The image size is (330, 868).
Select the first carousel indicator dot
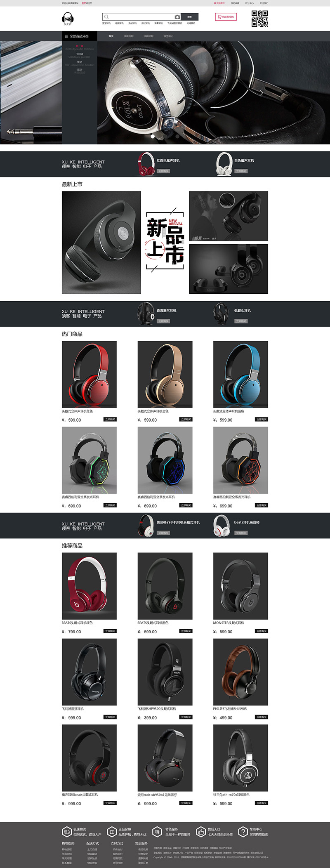pyautogui.click(x=153, y=136)
